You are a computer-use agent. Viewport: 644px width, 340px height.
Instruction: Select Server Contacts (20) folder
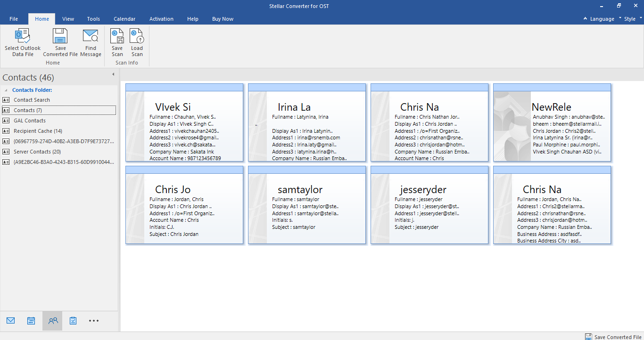tap(58, 152)
